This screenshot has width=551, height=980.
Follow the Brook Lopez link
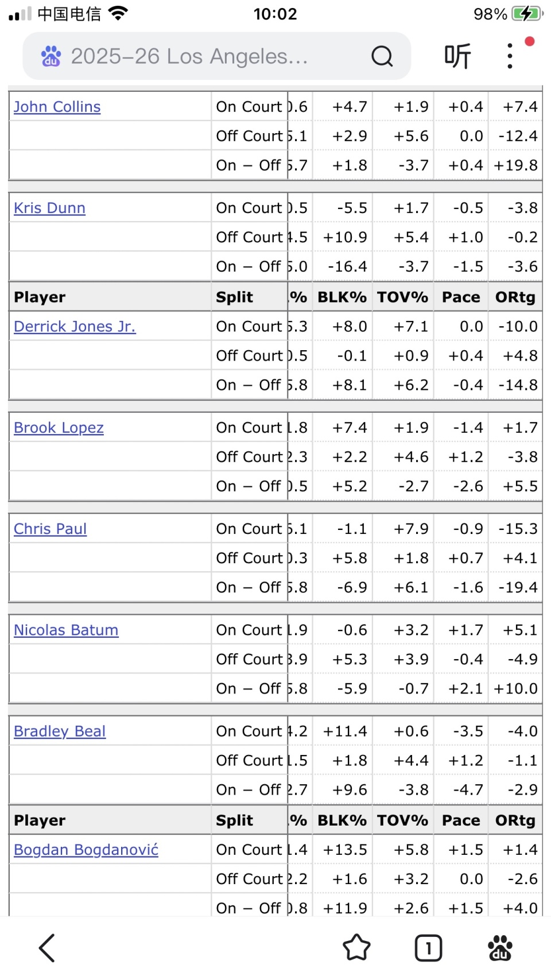pos(59,428)
